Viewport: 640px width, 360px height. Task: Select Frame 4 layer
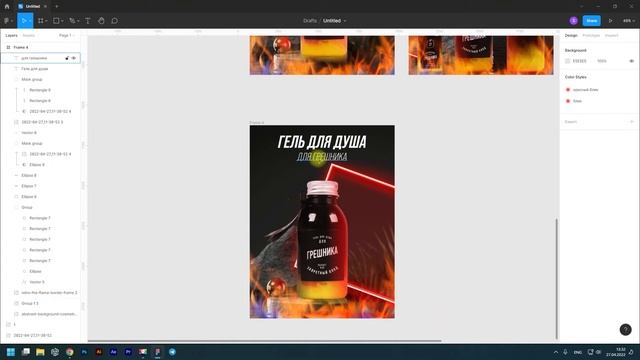tap(21, 47)
